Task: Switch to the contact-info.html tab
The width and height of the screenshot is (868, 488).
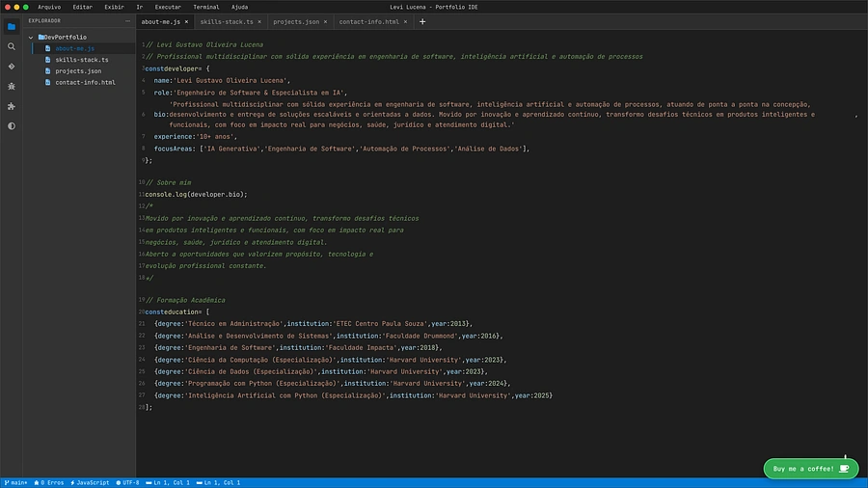Action: 368,21
